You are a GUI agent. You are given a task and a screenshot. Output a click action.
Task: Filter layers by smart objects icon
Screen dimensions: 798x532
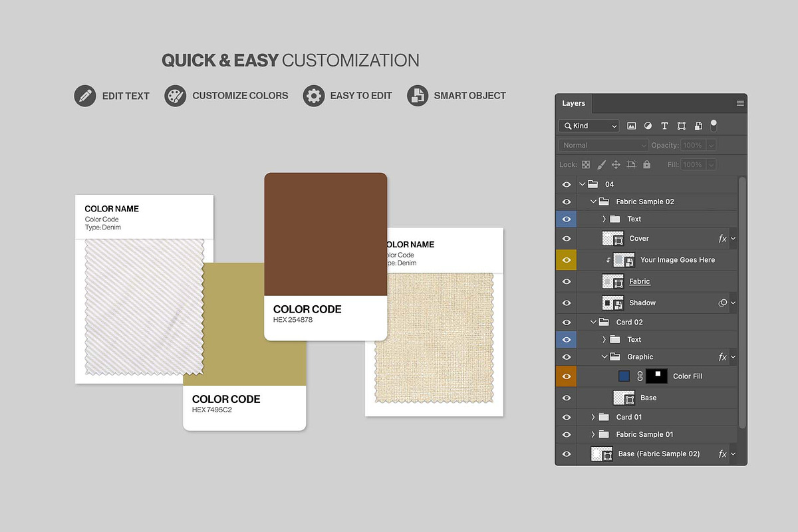698,126
